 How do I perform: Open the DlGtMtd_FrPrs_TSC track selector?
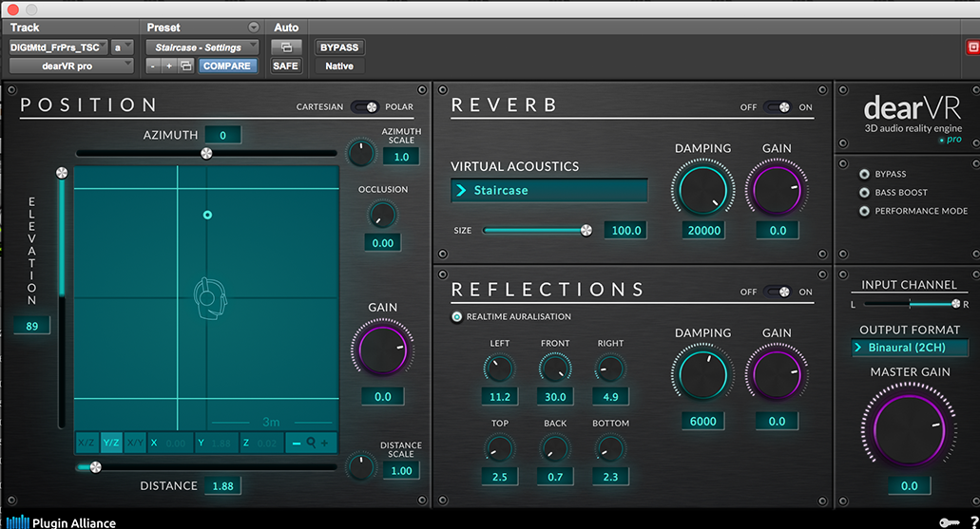tap(58, 47)
